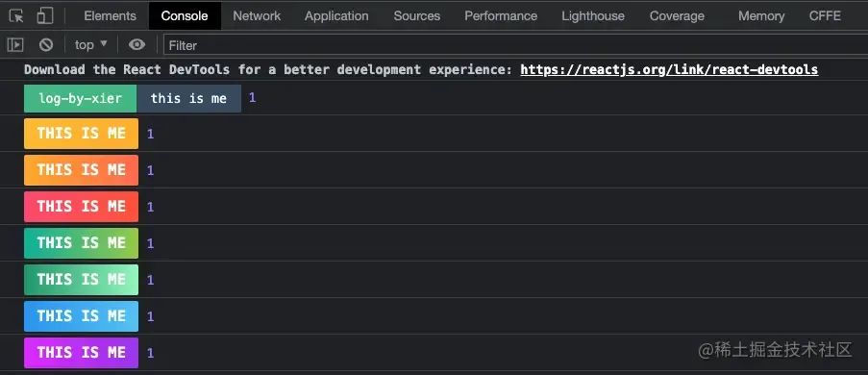Click the purple THIS IS ME badge
Screen dimensions: 868x375
point(82,353)
